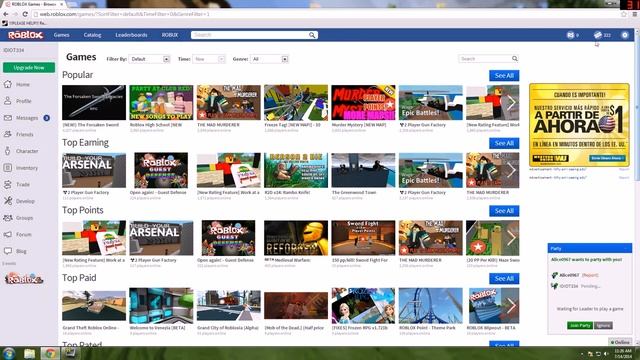Go to Friends in the sidebar
Screen dimensions: 640x360
point(18,134)
